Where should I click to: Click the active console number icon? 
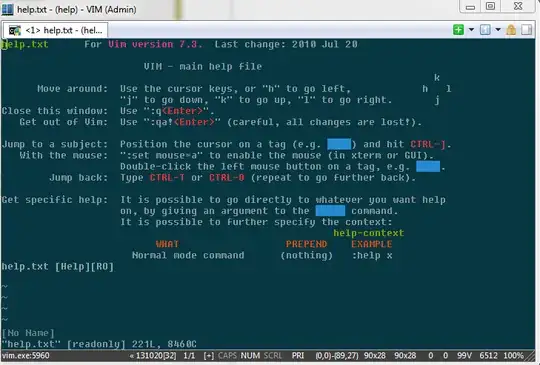[x=485, y=30]
